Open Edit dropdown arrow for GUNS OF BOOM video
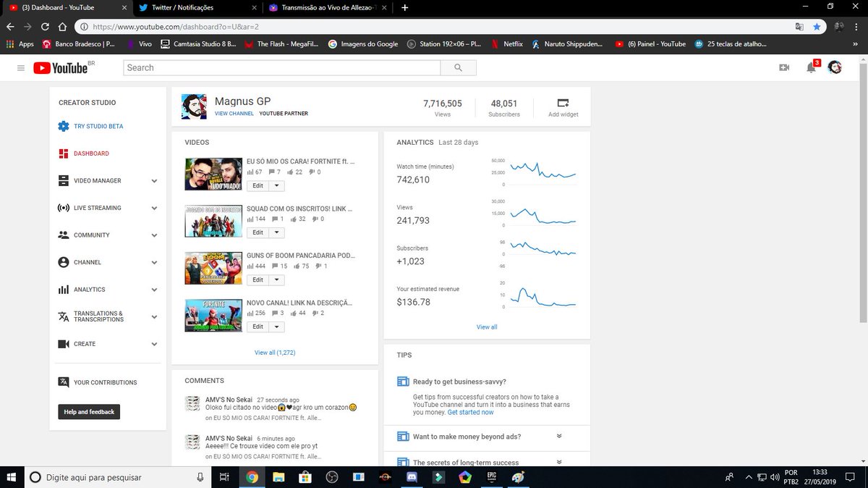 (x=276, y=279)
